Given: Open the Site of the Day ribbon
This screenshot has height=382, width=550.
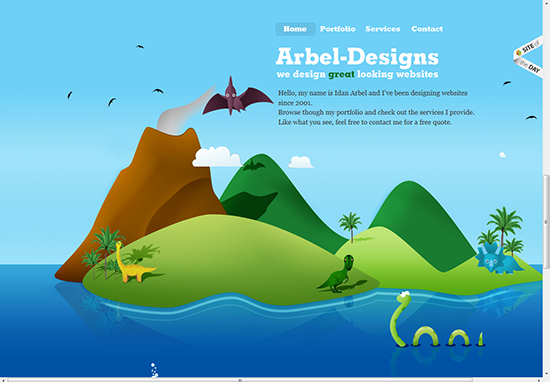Looking at the screenshot, I should [529, 56].
